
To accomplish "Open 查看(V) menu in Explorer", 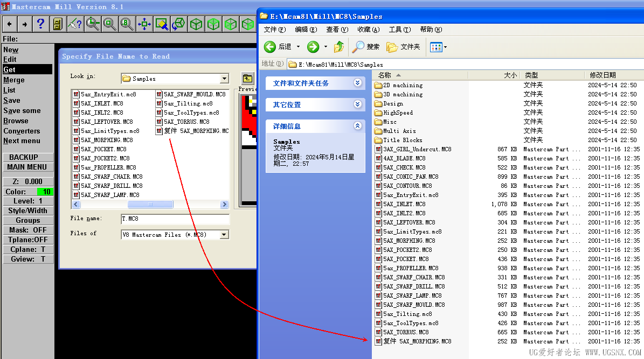I will point(337,30).
